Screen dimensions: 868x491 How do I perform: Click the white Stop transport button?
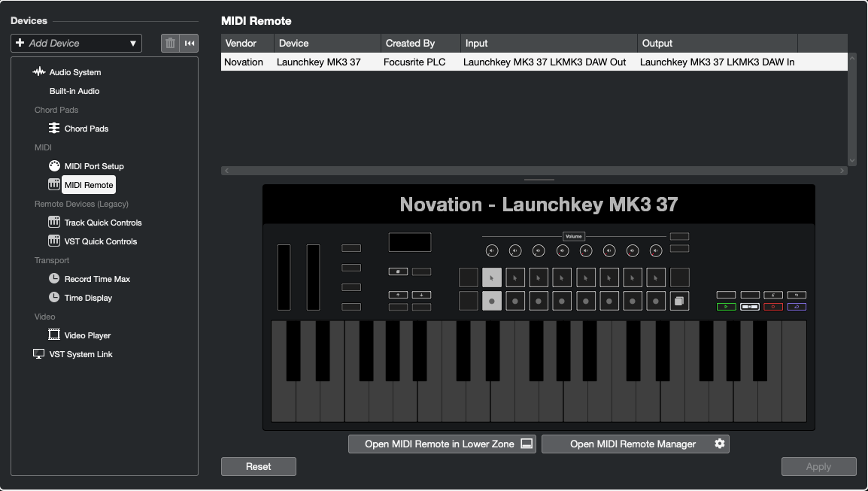pyautogui.click(x=750, y=307)
